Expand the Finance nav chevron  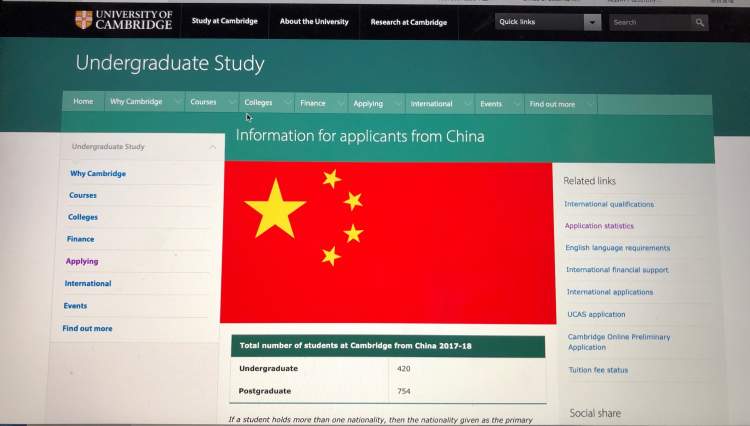pos(341,103)
